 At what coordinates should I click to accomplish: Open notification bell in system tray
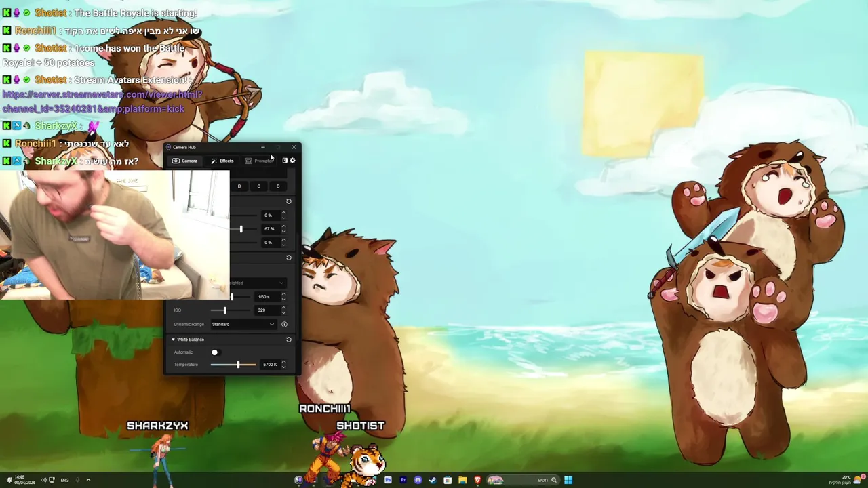[x=9, y=480]
